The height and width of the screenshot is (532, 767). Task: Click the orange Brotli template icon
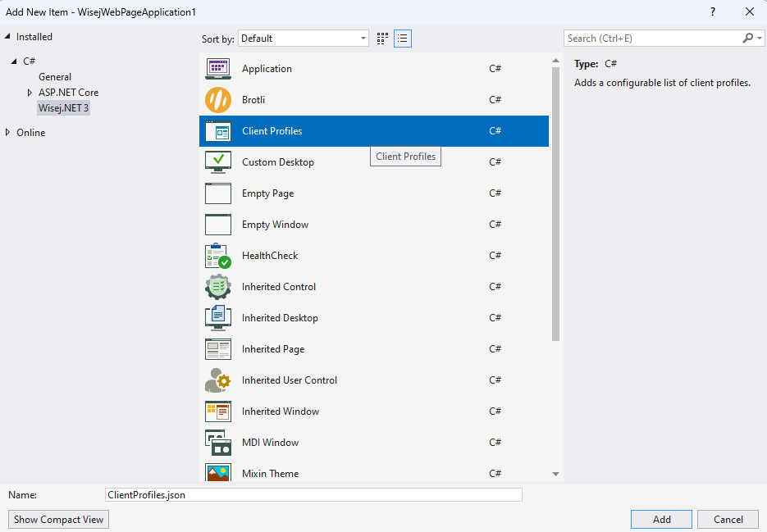(x=218, y=100)
